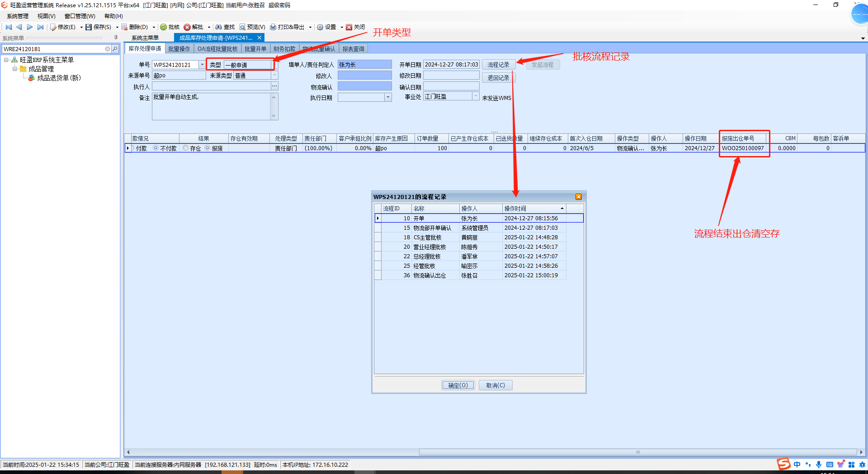Collapse the 成品管理 tree node
868x474 pixels.
(x=14, y=69)
